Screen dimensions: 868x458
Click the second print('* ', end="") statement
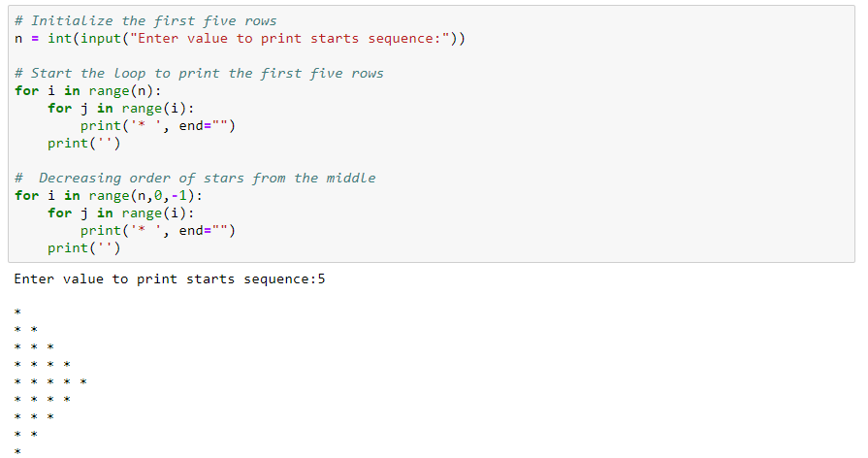click(x=158, y=231)
